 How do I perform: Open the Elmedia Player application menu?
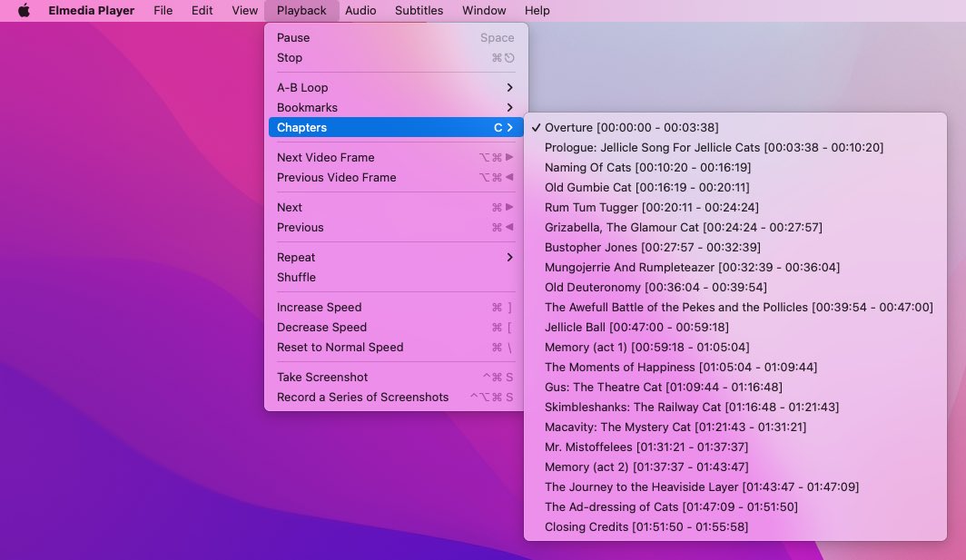click(x=91, y=10)
